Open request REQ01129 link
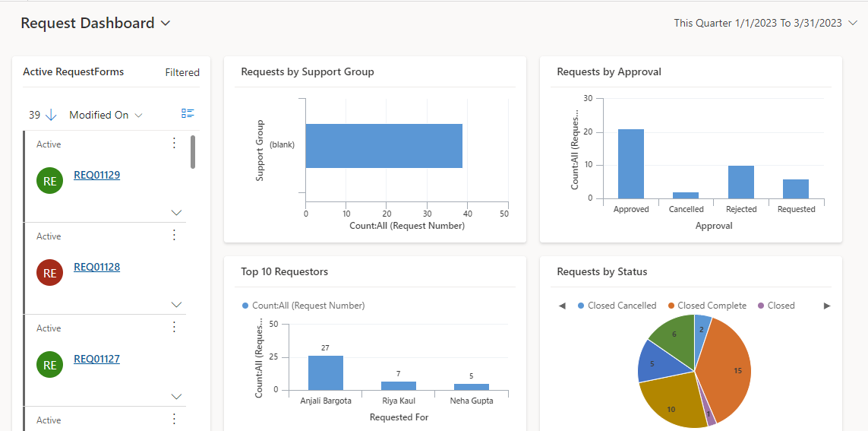 [97, 175]
